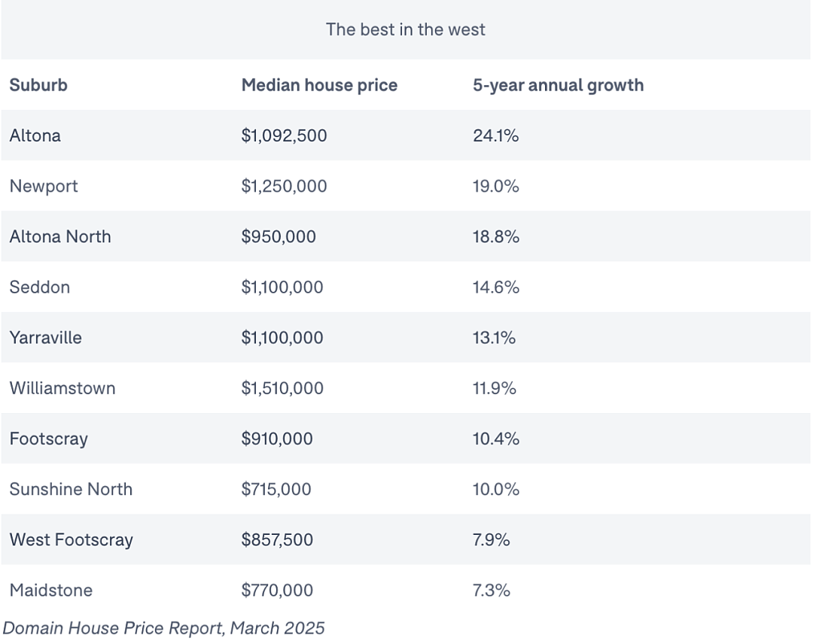Select the $1,510,000 Williamstown price
813x644 pixels.
click(282, 388)
